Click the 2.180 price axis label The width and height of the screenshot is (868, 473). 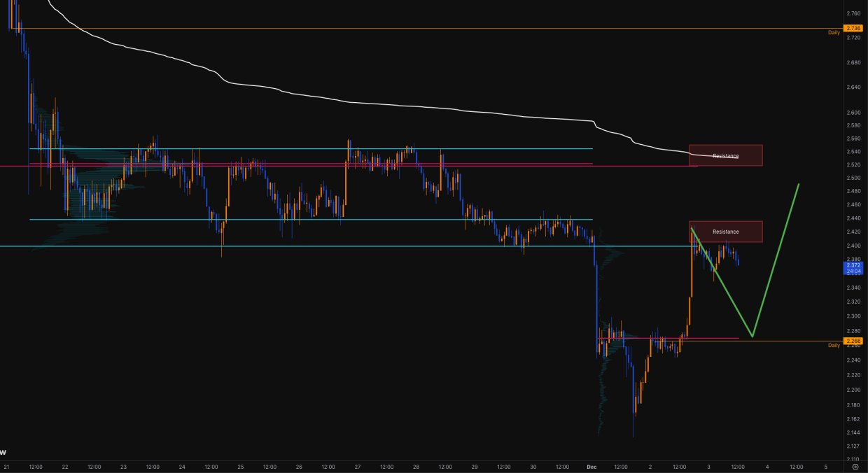[x=853, y=404]
